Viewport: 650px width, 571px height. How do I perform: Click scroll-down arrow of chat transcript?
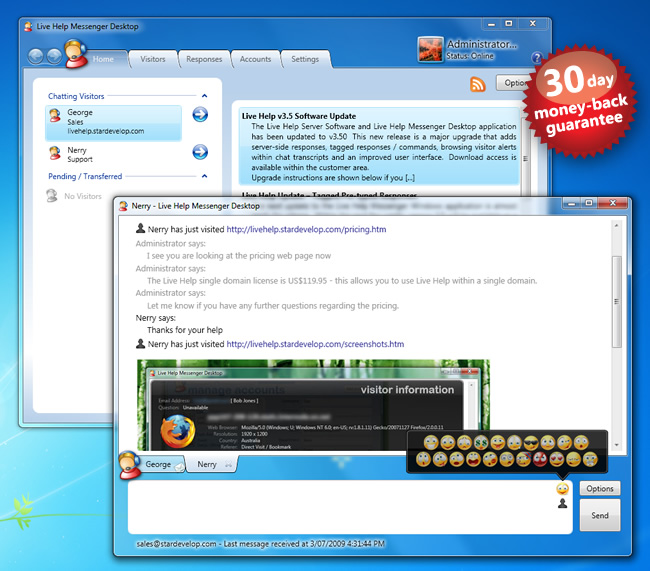click(616, 445)
